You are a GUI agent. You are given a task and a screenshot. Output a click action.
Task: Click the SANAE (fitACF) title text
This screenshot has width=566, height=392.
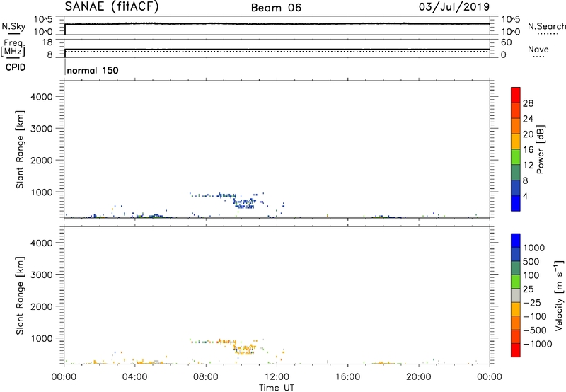pyautogui.click(x=112, y=7)
